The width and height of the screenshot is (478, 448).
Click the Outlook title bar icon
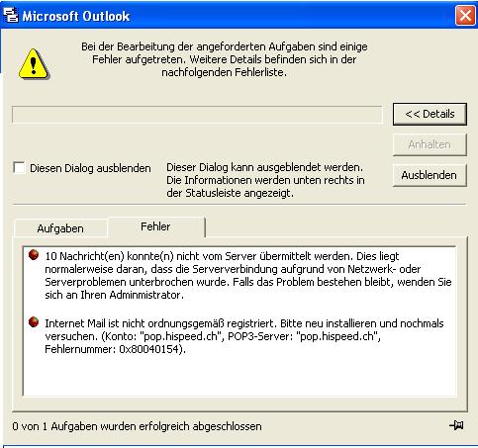click(x=10, y=15)
